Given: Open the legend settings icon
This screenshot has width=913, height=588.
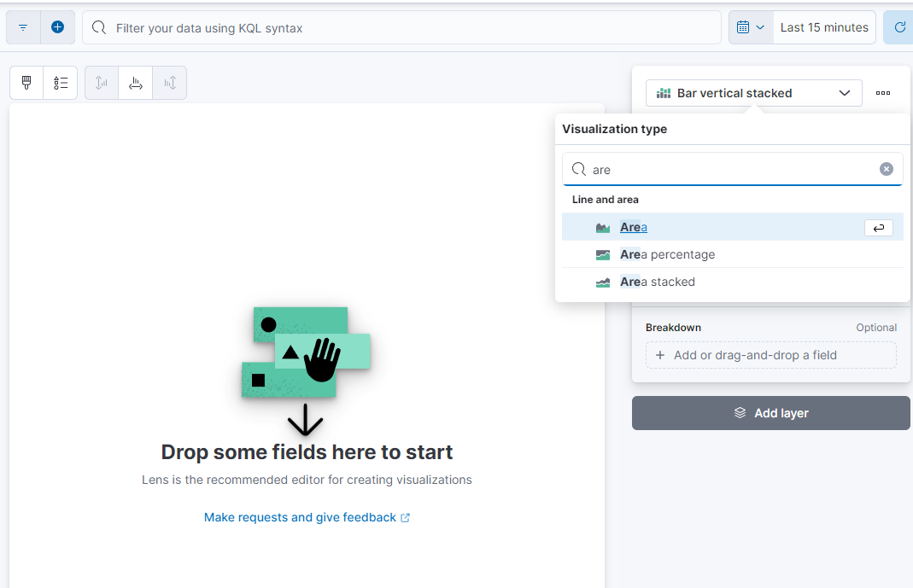Looking at the screenshot, I should 61,82.
